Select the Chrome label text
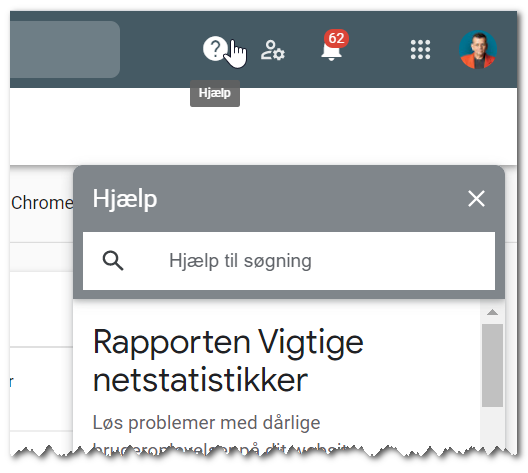This screenshot has width=528, height=473. click(x=42, y=203)
